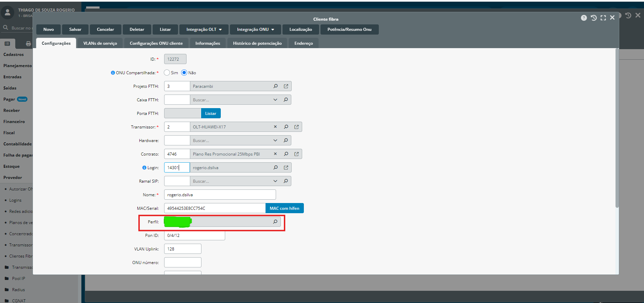Switch to VLANs de serviço tab
The image size is (644, 303).
(100, 43)
